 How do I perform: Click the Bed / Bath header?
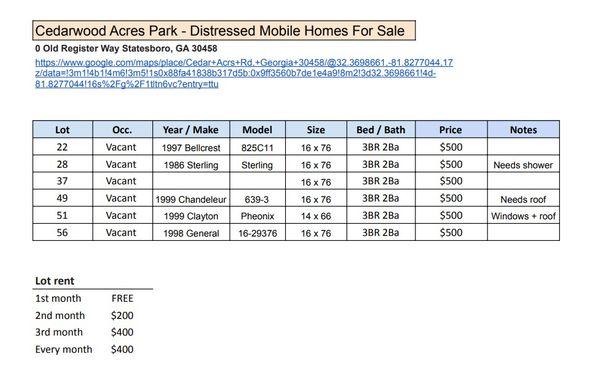coord(381,130)
